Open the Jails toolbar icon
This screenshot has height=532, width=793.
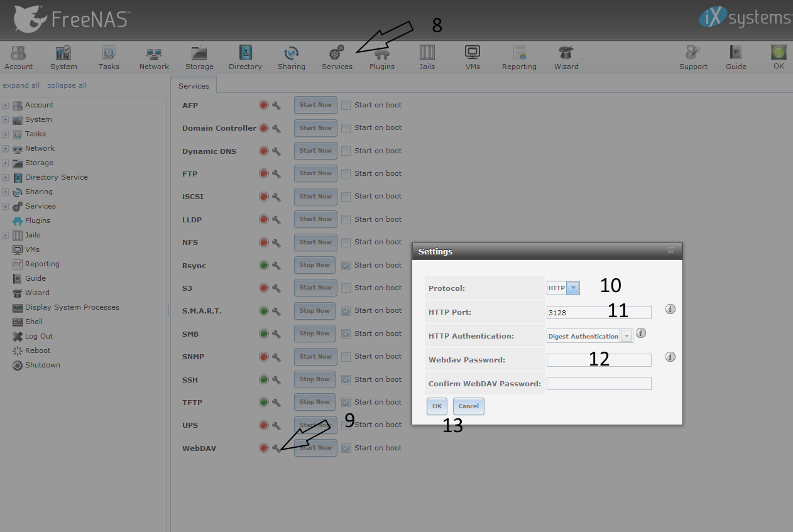coord(427,58)
